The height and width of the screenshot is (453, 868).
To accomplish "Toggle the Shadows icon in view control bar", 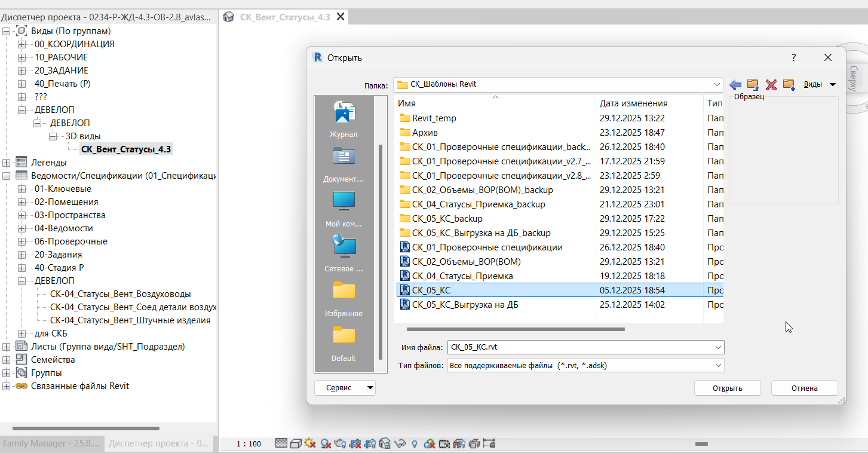I will pos(326,443).
